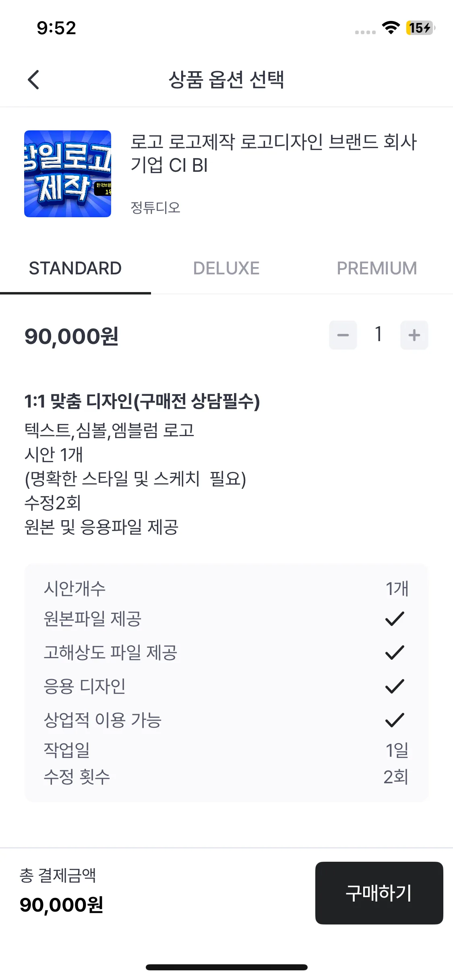Tap the battery charging indicator
The width and height of the screenshot is (453, 980).
pos(420,28)
